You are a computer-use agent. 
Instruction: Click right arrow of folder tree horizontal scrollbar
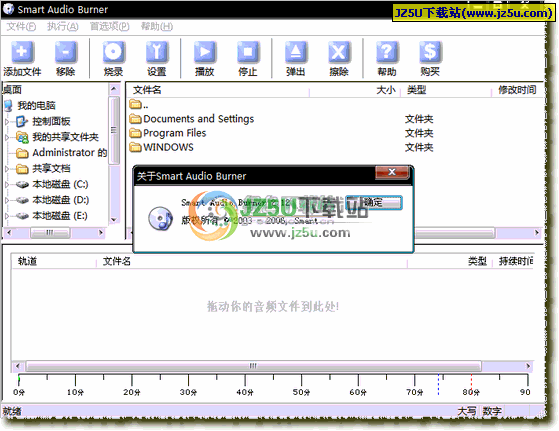101,233
